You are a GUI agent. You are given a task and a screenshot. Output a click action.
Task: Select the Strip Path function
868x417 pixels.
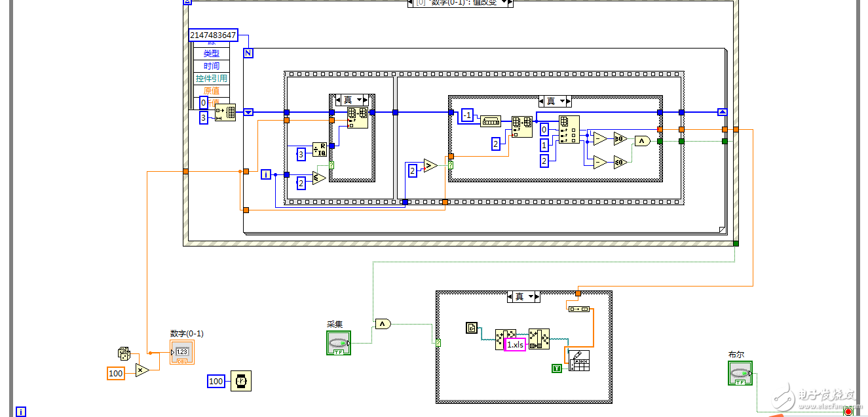(506, 339)
